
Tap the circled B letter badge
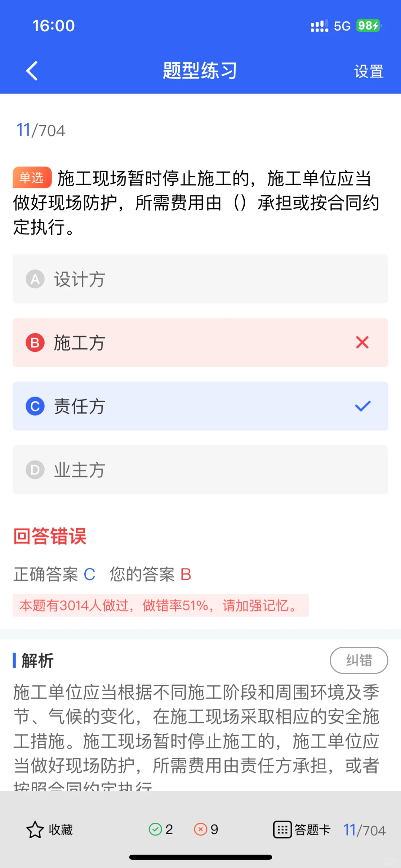pyautogui.click(x=35, y=342)
